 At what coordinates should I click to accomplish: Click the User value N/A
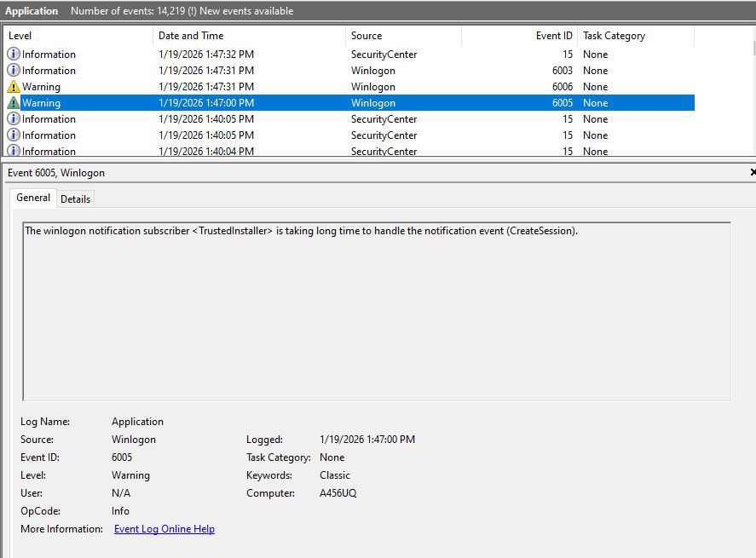(120, 493)
